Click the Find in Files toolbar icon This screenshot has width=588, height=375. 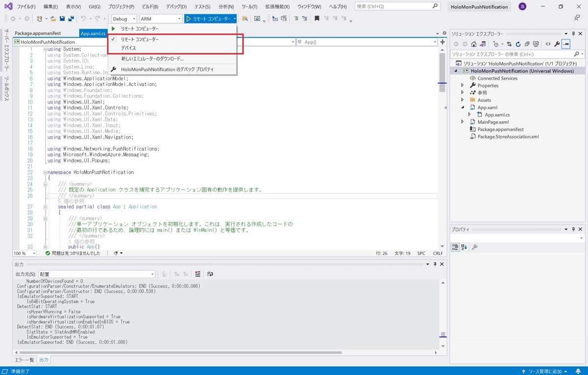coord(245,19)
